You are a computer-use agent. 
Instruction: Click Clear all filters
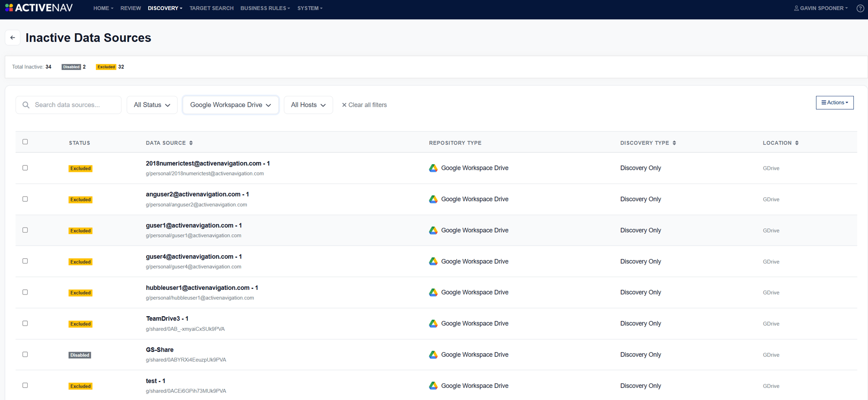tap(364, 105)
